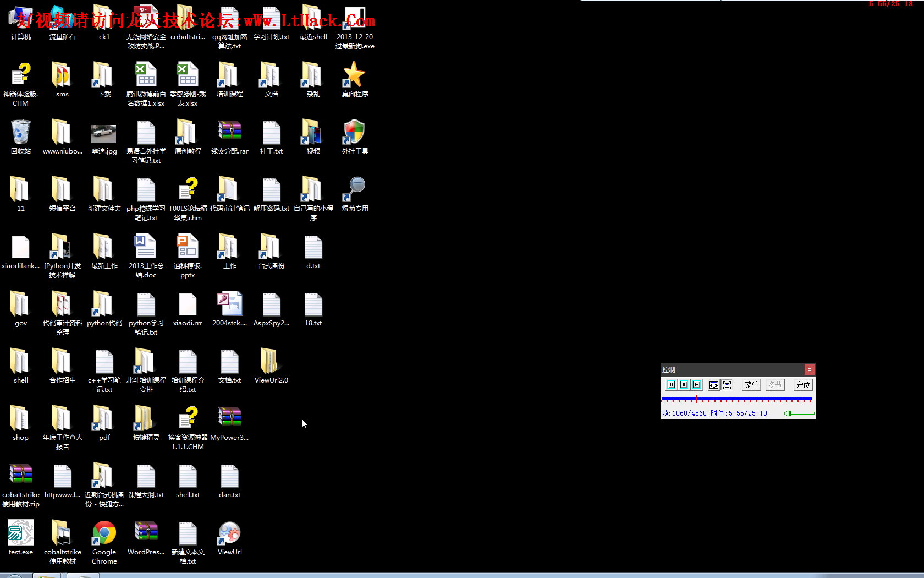Select the 2013-12-20过最新狗.exe file
Viewport: 924px width, 578px height.
(x=355, y=26)
